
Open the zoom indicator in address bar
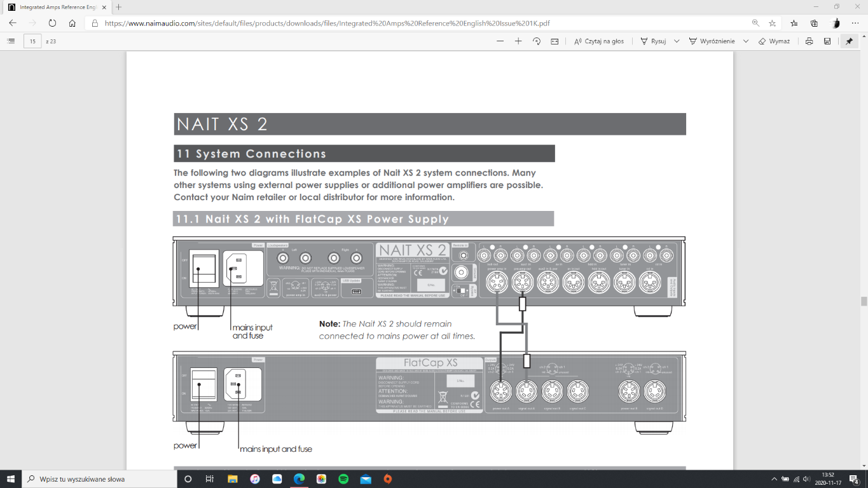[x=755, y=23]
